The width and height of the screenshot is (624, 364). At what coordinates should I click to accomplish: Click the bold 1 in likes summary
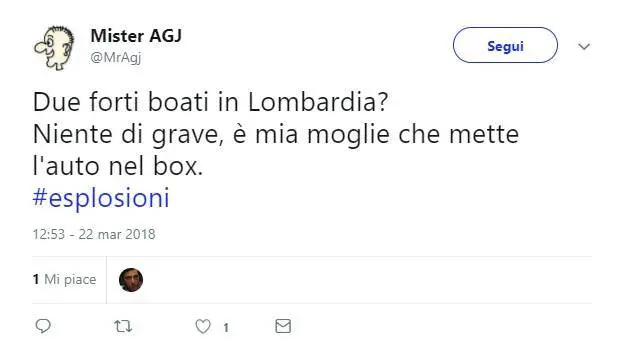tap(36, 279)
